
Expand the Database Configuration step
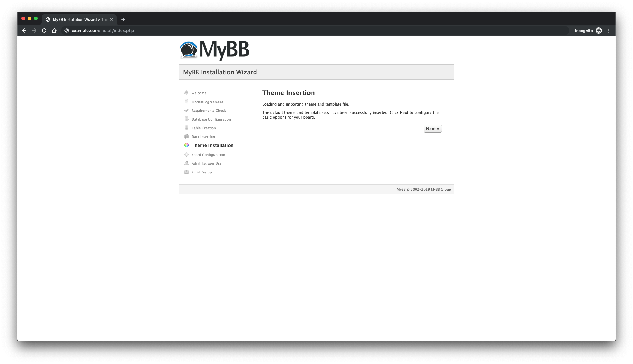[x=211, y=119]
